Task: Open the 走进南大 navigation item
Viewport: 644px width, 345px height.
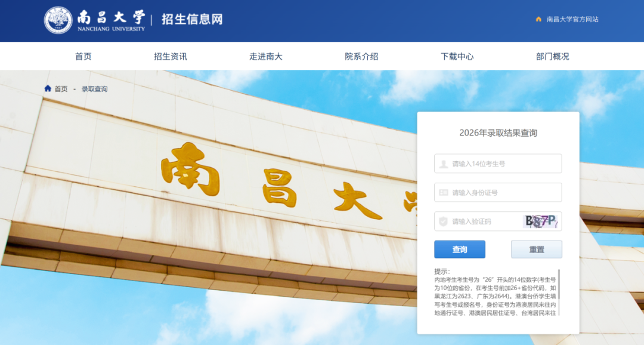Action: [x=266, y=56]
